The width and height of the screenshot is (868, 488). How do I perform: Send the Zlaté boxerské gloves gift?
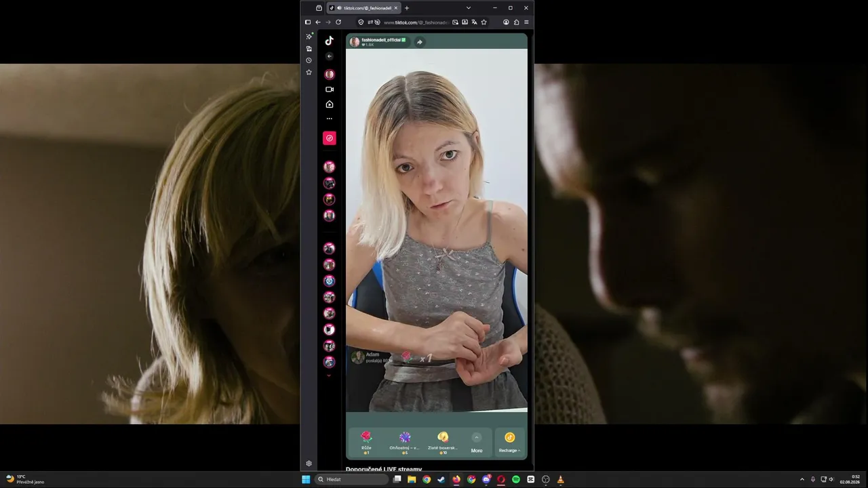pyautogui.click(x=443, y=442)
